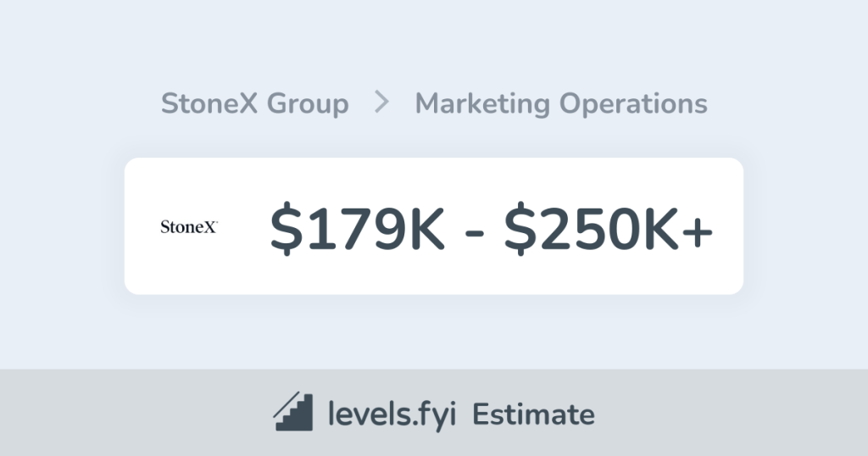Open the Marketing word in the breadcrumb
The width and height of the screenshot is (868, 456).
482,104
